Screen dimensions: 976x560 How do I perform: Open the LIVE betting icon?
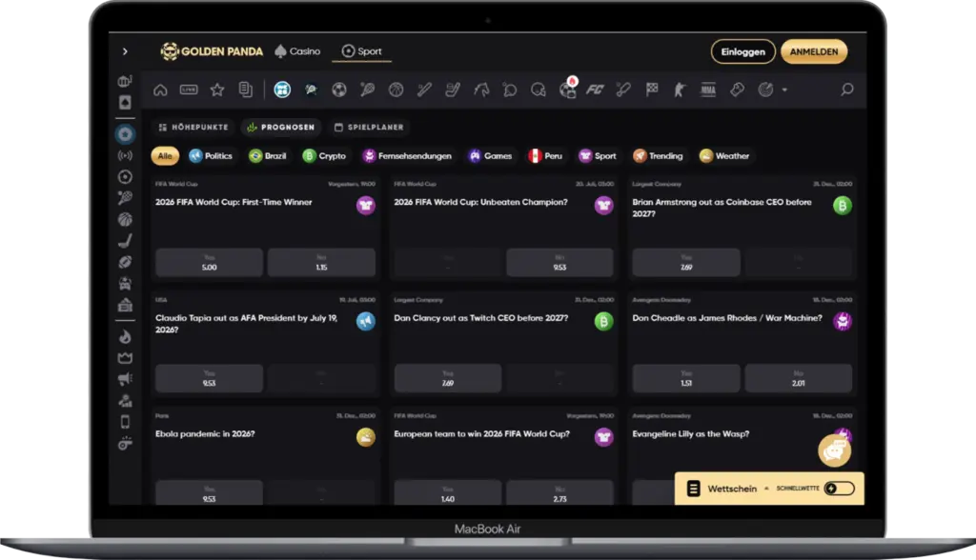coord(189,90)
